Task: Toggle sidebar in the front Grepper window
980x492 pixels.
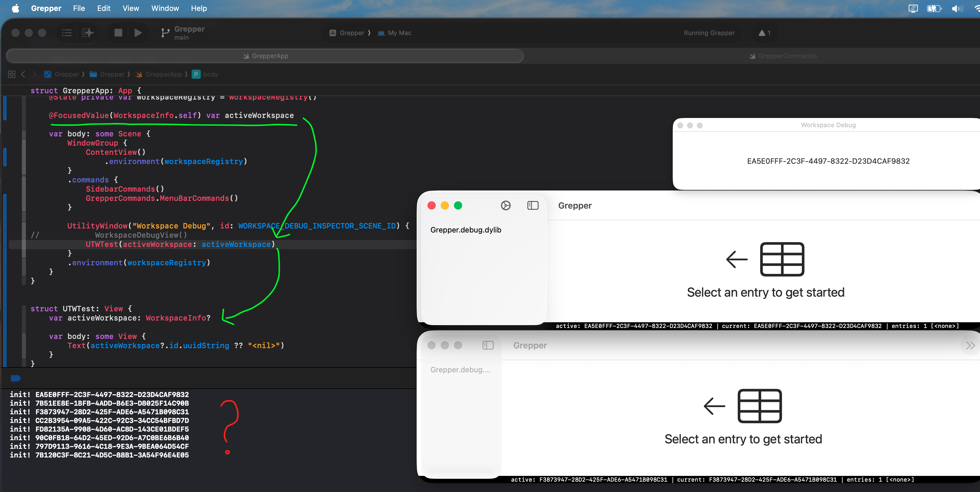Action: tap(533, 205)
